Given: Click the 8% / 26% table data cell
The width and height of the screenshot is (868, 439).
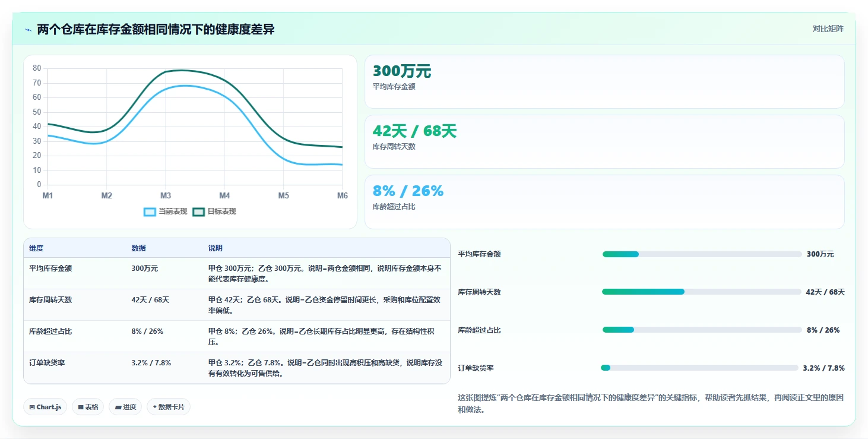Looking at the screenshot, I should [147, 331].
